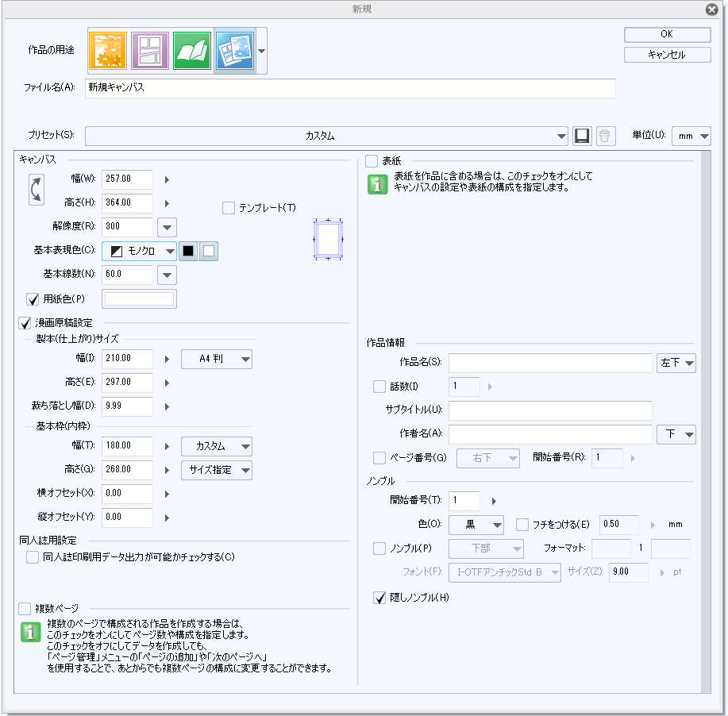Click the 基本枠 高さ(G) 268.00 field
The width and height of the screenshot is (728, 716).
click(x=127, y=470)
